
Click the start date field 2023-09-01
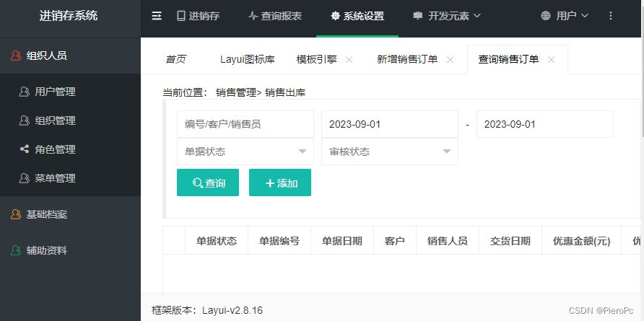(390, 124)
